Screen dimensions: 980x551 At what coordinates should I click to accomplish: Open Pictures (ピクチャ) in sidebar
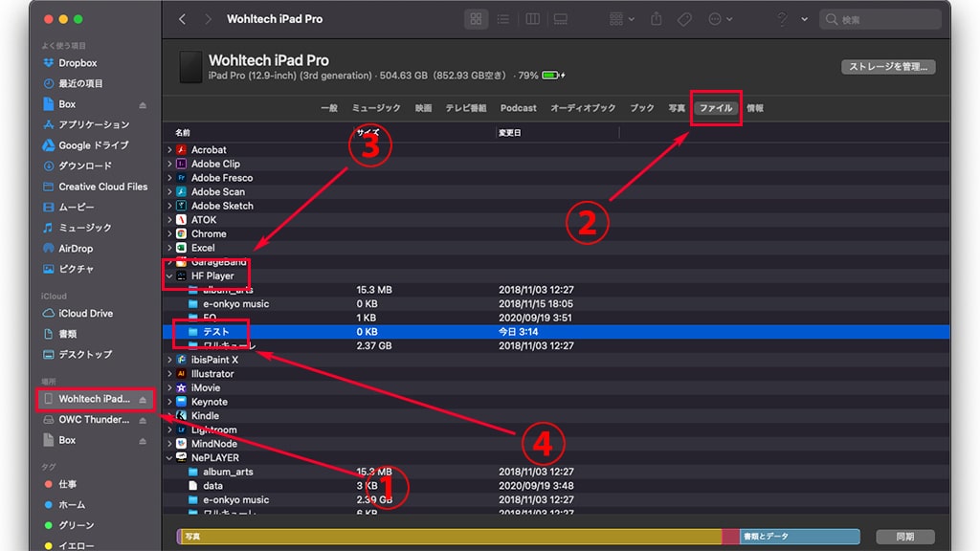(76, 269)
